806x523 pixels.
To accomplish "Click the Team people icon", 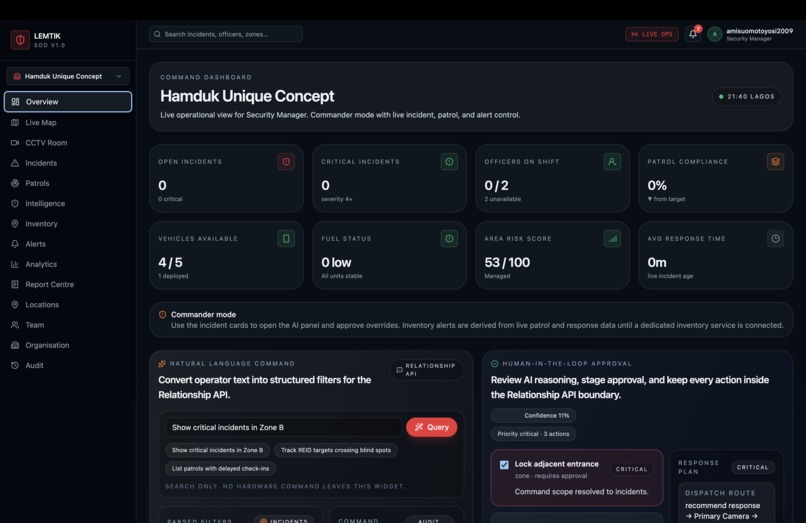I will tap(15, 325).
